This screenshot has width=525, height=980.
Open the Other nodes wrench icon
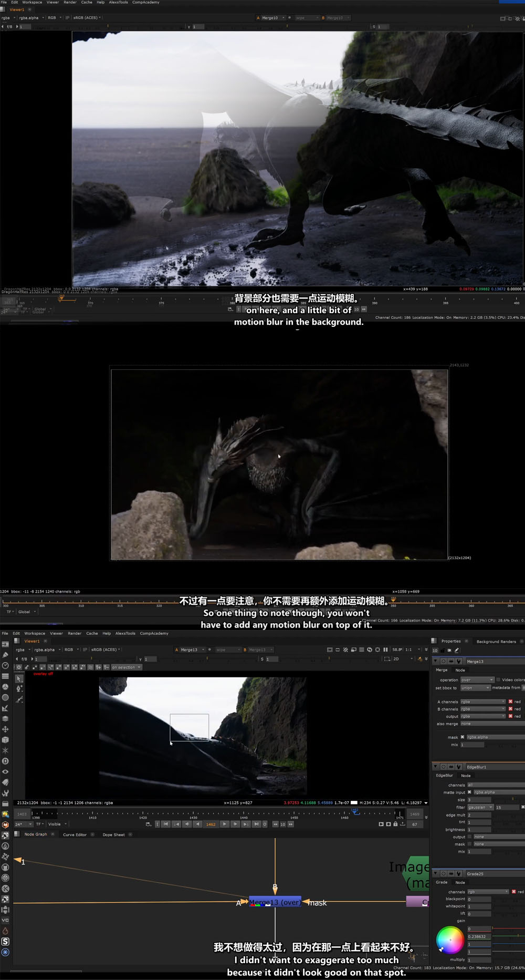[x=5, y=793]
